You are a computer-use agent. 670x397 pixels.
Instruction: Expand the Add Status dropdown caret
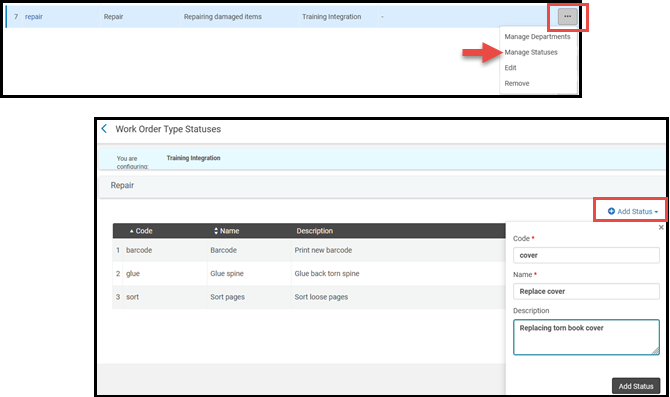[x=656, y=212]
